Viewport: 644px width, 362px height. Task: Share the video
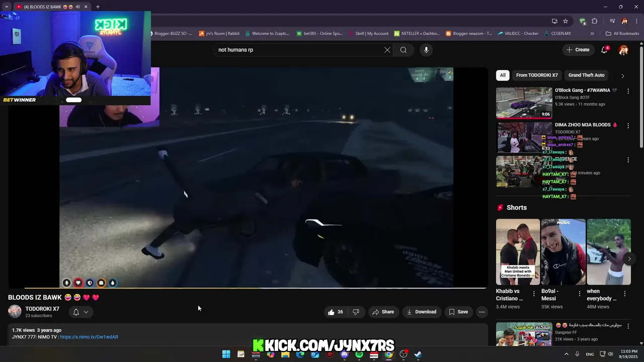[383, 312]
